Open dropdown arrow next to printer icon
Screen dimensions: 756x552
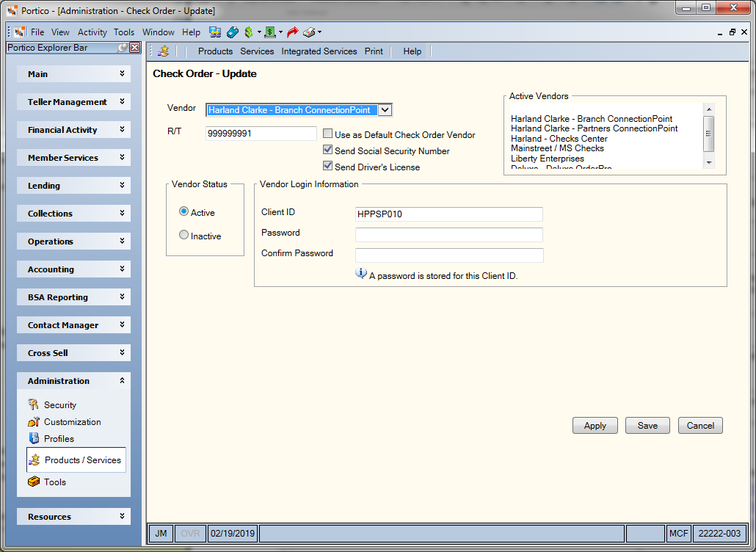[320, 32]
